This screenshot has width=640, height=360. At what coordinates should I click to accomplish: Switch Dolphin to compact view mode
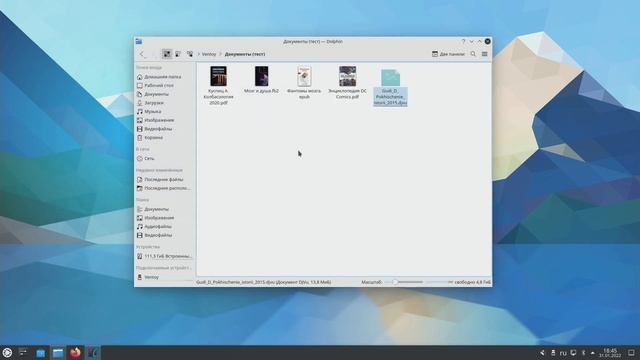(x=178, y=54)
